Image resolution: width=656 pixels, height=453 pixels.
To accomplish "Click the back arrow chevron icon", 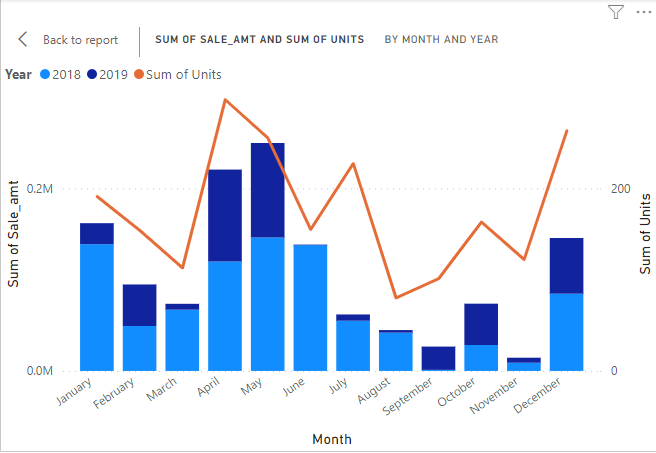I will point(23,39).
